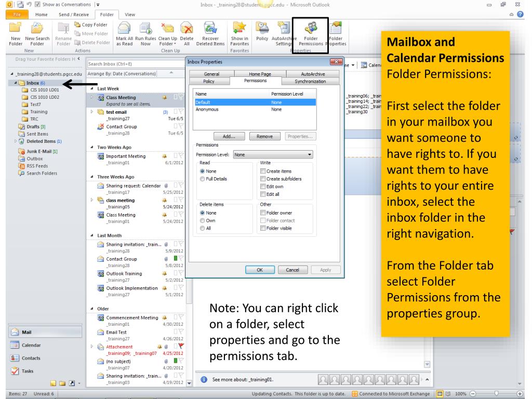Viewport: 532px width, 399px height.
Task: Switch to the Home ribbon tab
Action: coord(42,15)
